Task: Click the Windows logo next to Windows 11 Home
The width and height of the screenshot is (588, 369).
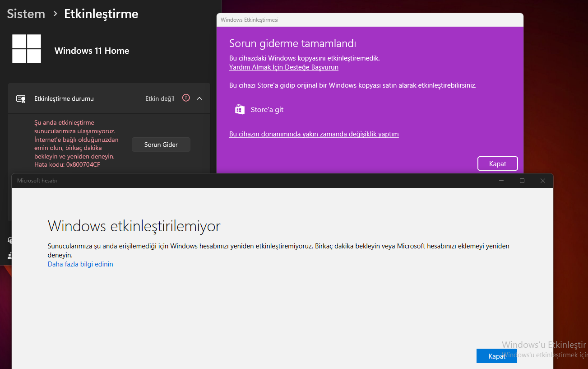Action: click(x=27, y=49)
